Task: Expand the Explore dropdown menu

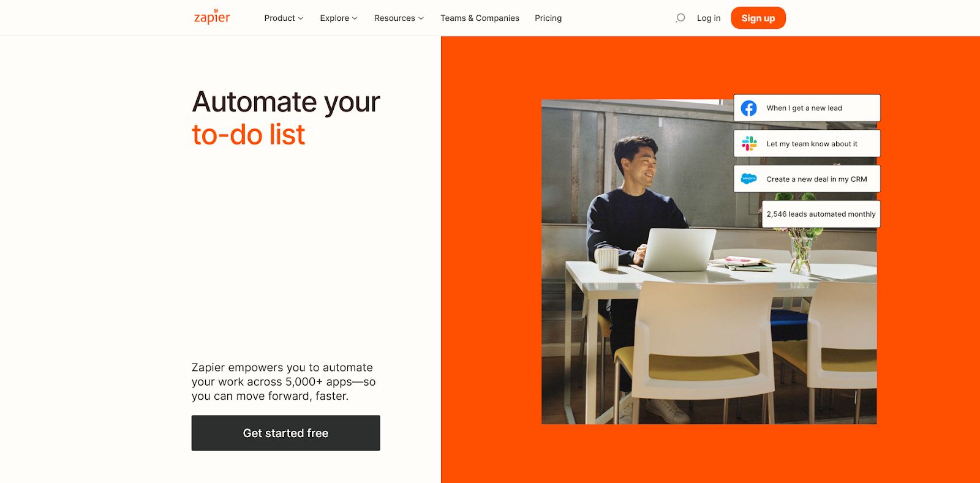Action: 339,18
